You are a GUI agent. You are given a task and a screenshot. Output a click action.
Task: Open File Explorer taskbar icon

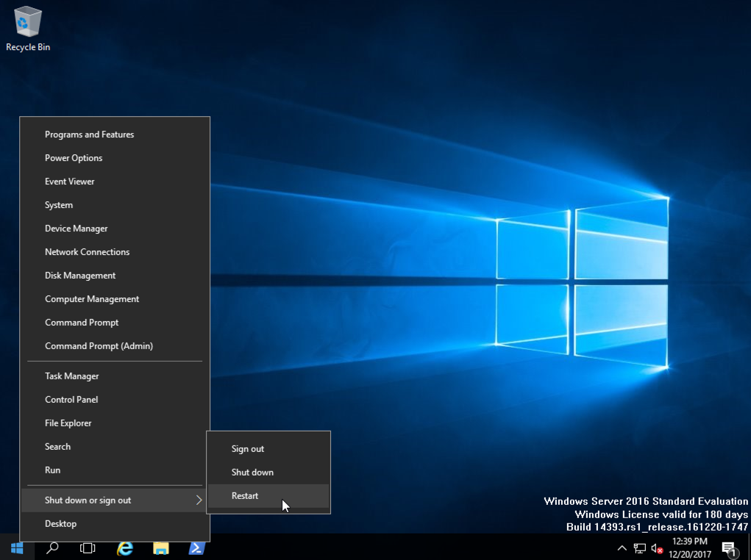tap(160, 548)
